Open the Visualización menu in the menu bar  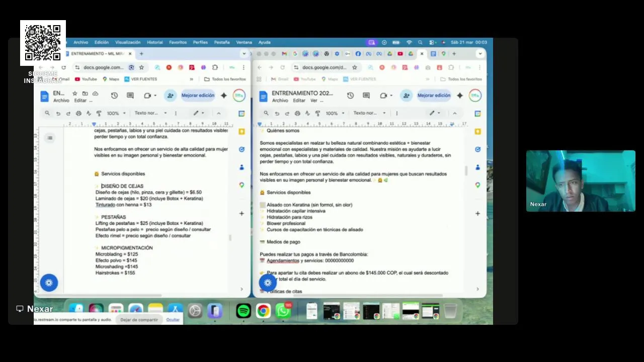pos(128,42)
